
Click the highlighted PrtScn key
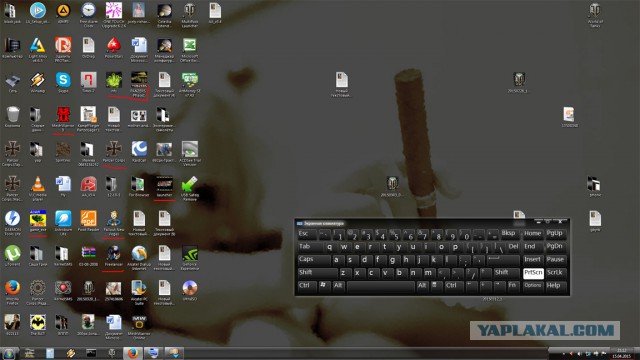[x=533, y=273]
